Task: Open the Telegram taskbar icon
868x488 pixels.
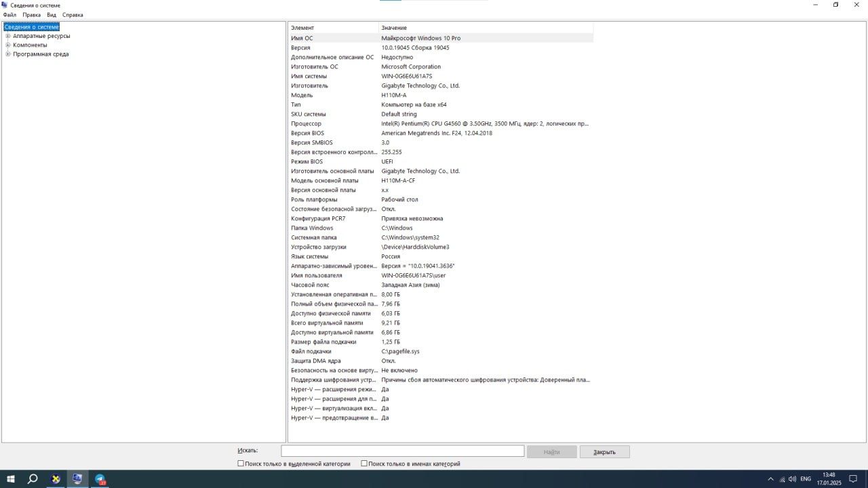Action: click(100, 479)
